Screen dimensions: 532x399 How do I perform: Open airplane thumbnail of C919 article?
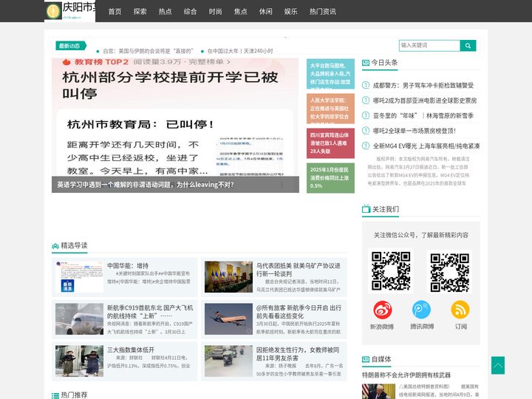(79, 319)
